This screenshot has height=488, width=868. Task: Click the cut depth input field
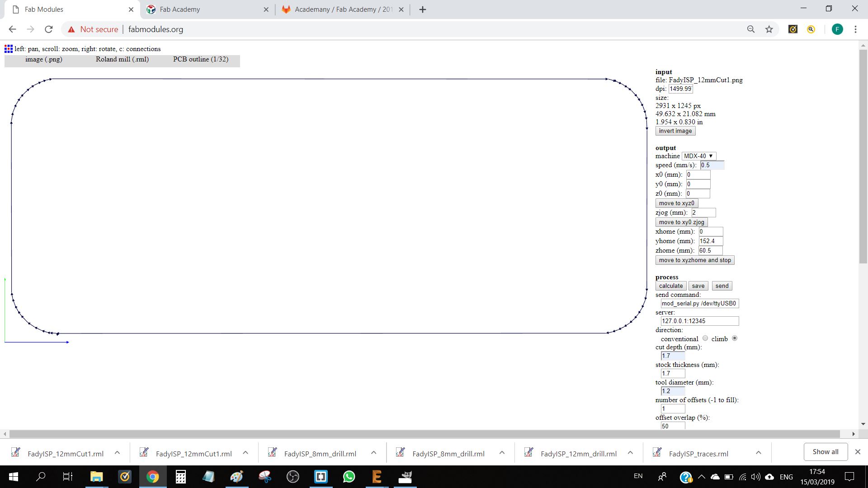click(x=673, y=356)
